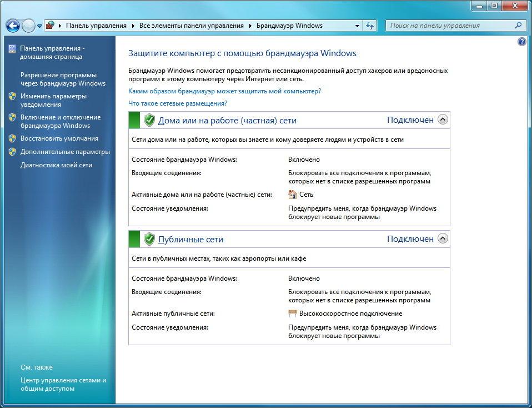
Task: Click the Панель управления breadcrumb
Action: (96, 26)
